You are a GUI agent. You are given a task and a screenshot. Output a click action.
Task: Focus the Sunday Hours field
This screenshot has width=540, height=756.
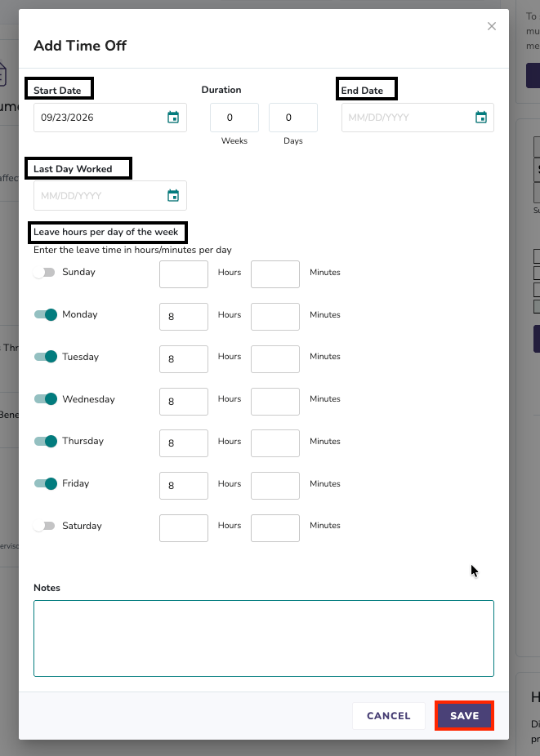[183, 274]
